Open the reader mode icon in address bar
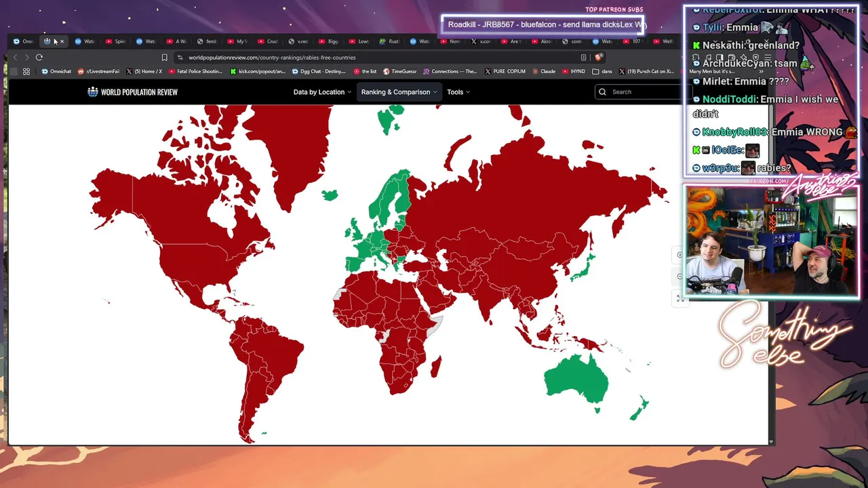The width and height of the screenshot is (868, 488). (x=583, y=58)
